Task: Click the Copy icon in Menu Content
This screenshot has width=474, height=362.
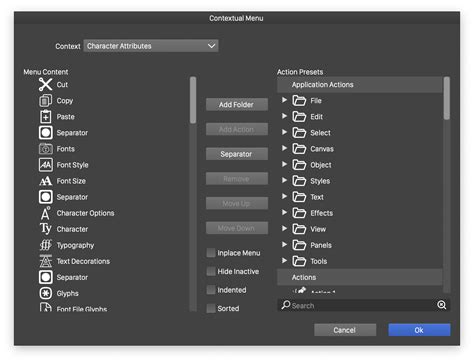Action: coord(45,100)
